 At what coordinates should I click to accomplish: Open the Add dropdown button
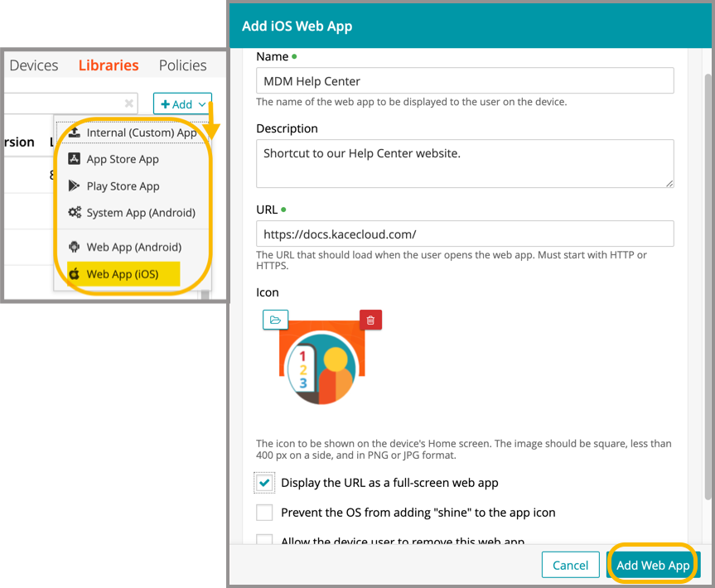[182, 104]
